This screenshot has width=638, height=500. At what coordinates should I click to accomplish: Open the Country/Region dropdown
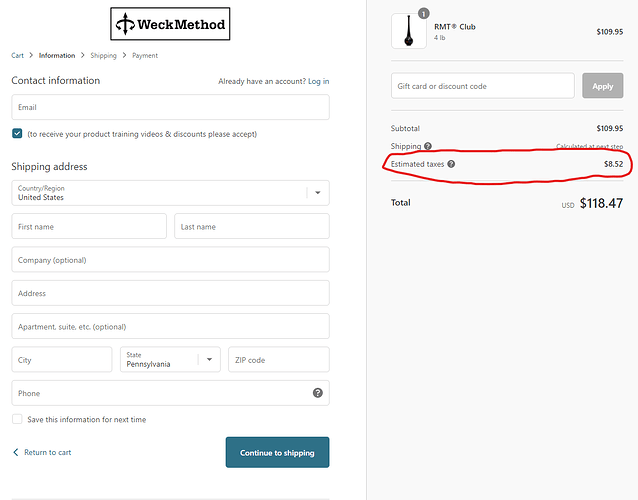(170, 193)
